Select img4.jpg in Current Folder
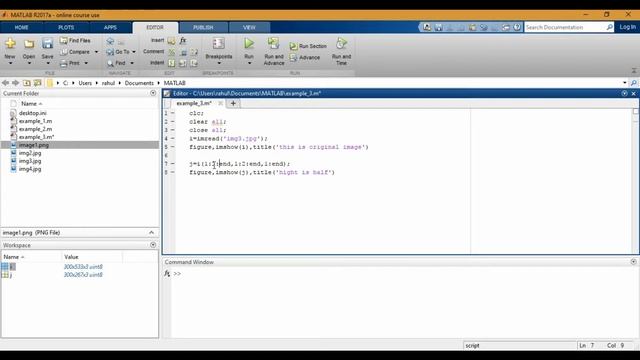This screenshot has height=360, width=640. (30, 169)
